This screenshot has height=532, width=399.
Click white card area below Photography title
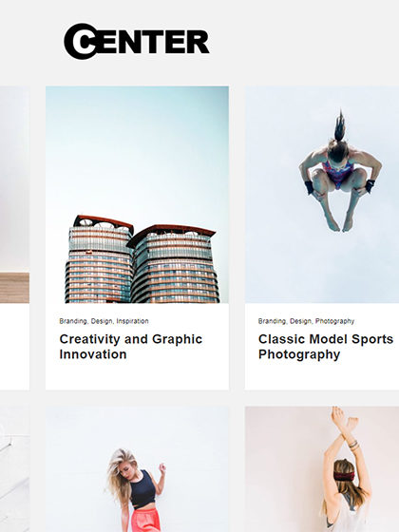coord(322,376)
